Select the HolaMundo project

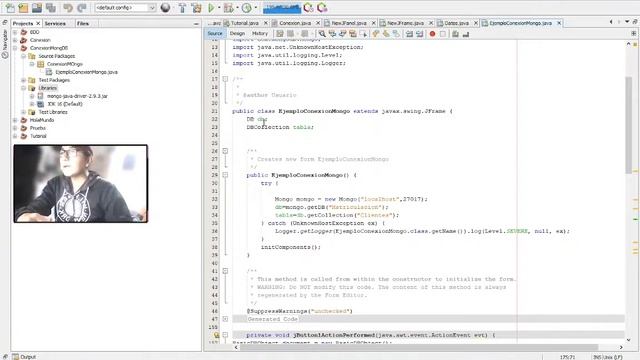(x=42, y=120)
